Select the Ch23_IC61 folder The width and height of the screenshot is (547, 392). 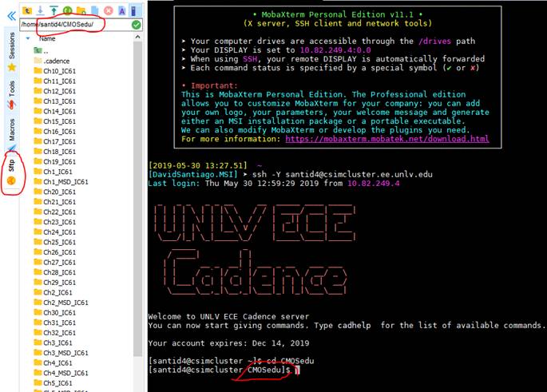tap(55, 222)
